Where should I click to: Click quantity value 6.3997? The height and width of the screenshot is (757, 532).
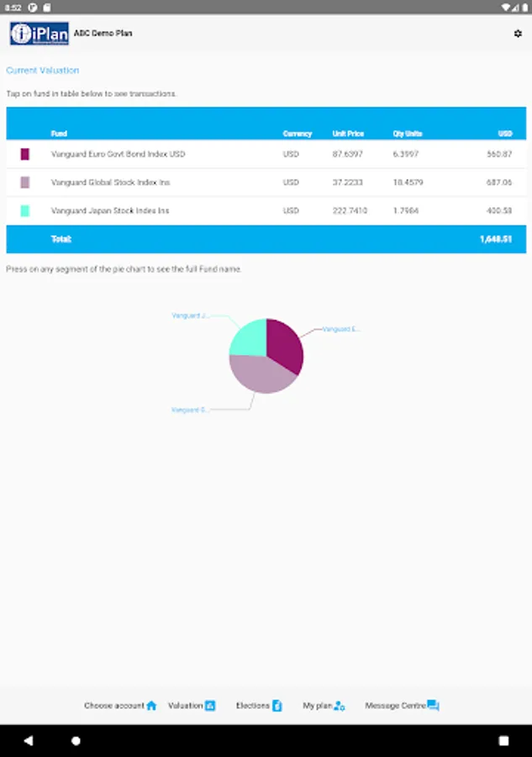(x=406, y=154)
